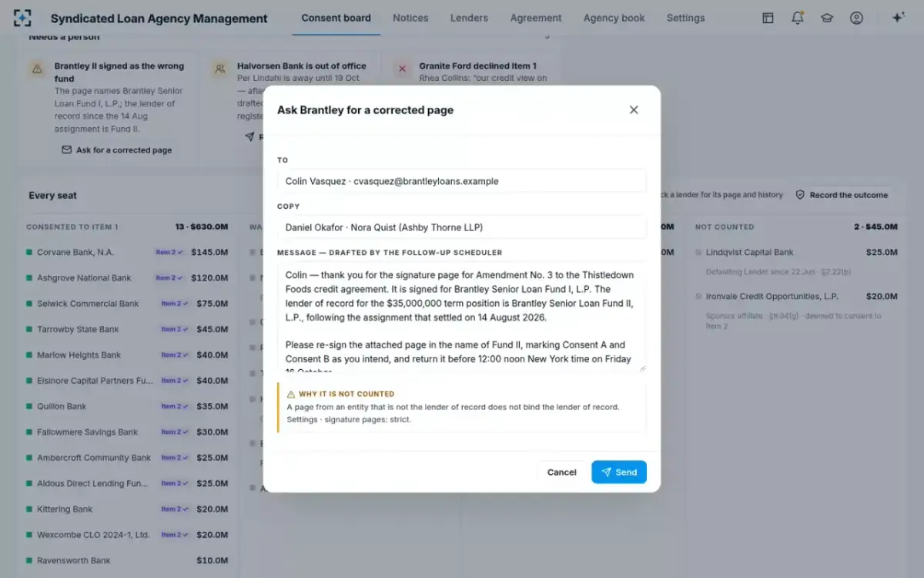Viewport: 924px width, 578px height.
Task: Click the $145.0M amount for Corvane Bank
Action: point(209,252)
